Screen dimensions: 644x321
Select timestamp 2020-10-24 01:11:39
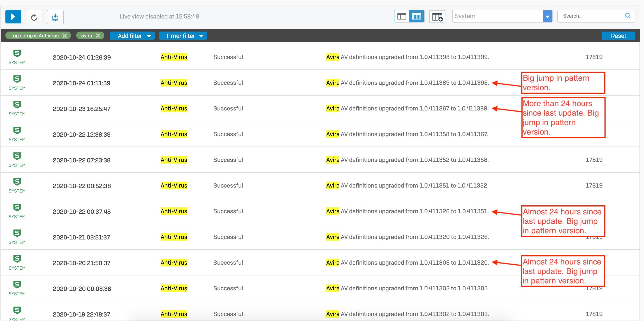click(x=81, y=83)
